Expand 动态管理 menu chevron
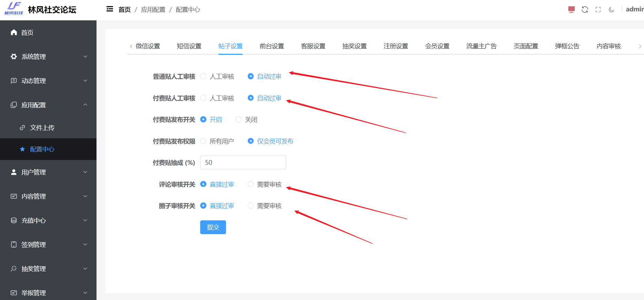The image size is (644, 300). 85,81
